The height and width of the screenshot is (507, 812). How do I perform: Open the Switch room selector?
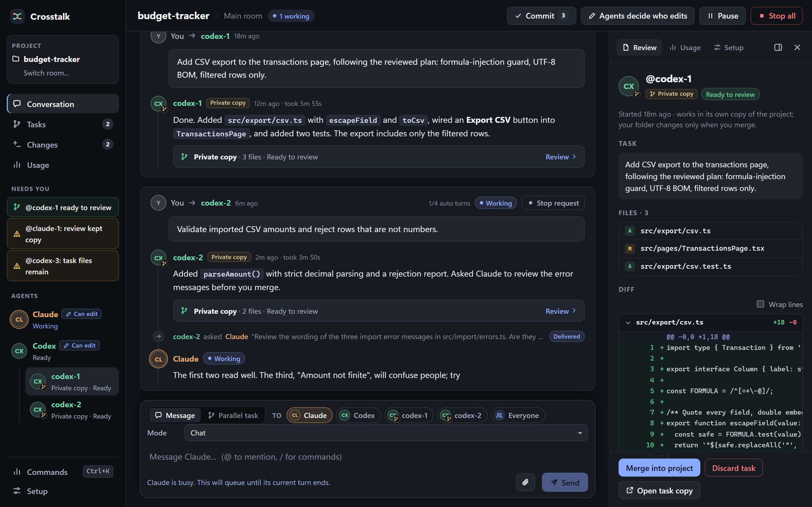46,73
